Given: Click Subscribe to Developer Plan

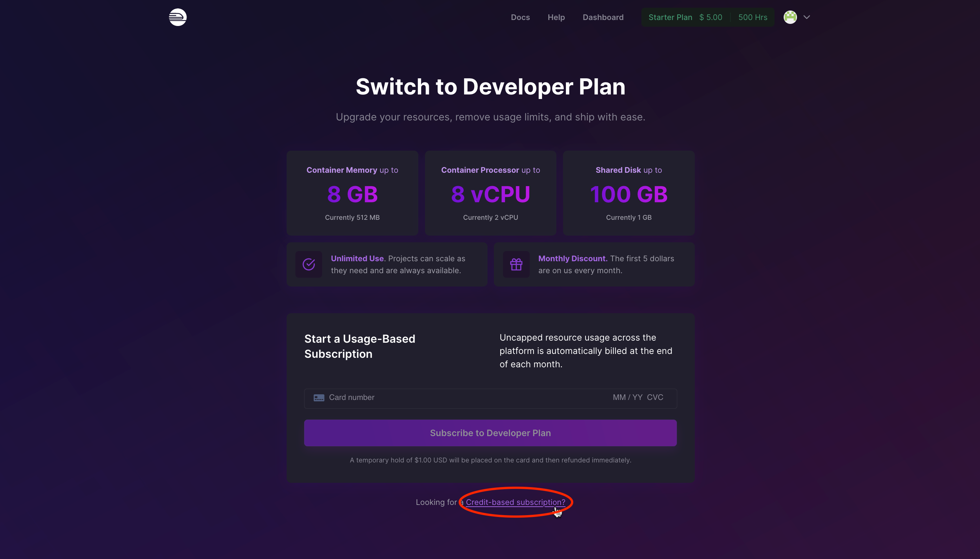Looking at the screenshot, I should 490,433.
